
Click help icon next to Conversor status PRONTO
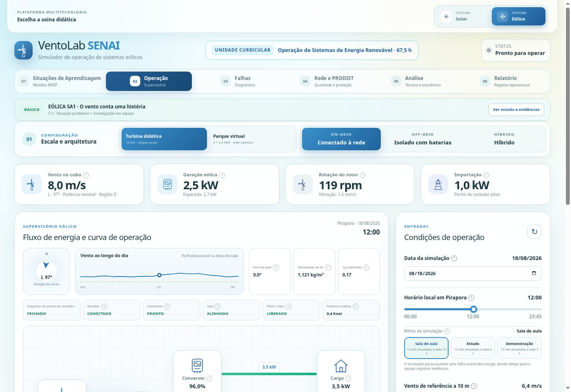(167, 306)
